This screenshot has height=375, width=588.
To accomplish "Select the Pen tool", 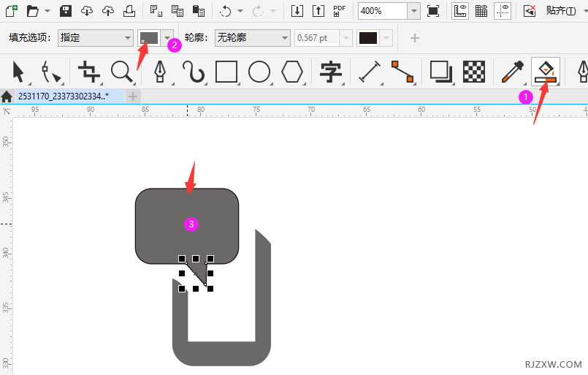I will click(x=160, y=72).
